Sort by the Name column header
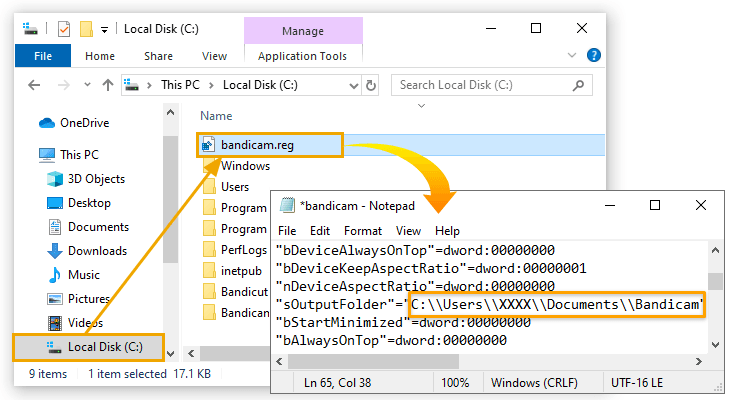Image resolution: width=730 pixels, height=400 pixels. (x=216, y=116)
